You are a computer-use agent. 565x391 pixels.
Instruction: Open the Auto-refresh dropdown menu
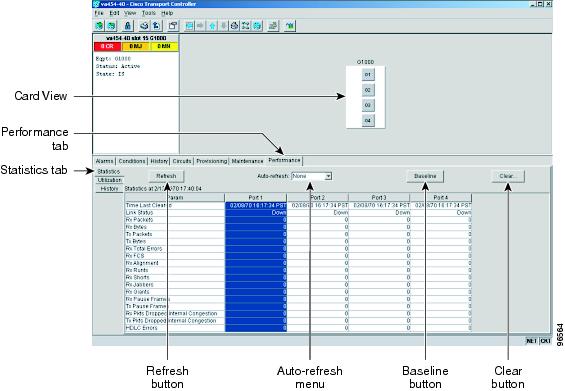312,176
